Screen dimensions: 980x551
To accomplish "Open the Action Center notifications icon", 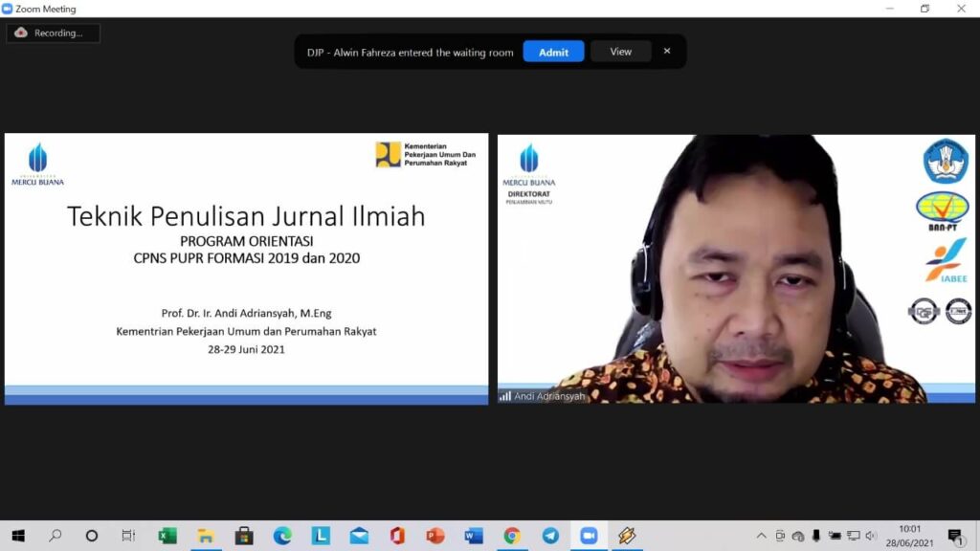I will (955, 536).
